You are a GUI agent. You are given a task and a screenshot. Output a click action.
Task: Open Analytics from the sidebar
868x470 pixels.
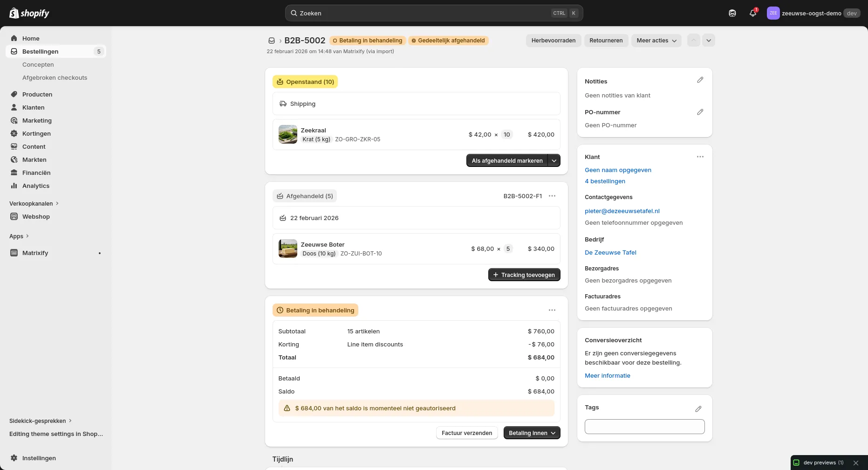tap(35, 186)
